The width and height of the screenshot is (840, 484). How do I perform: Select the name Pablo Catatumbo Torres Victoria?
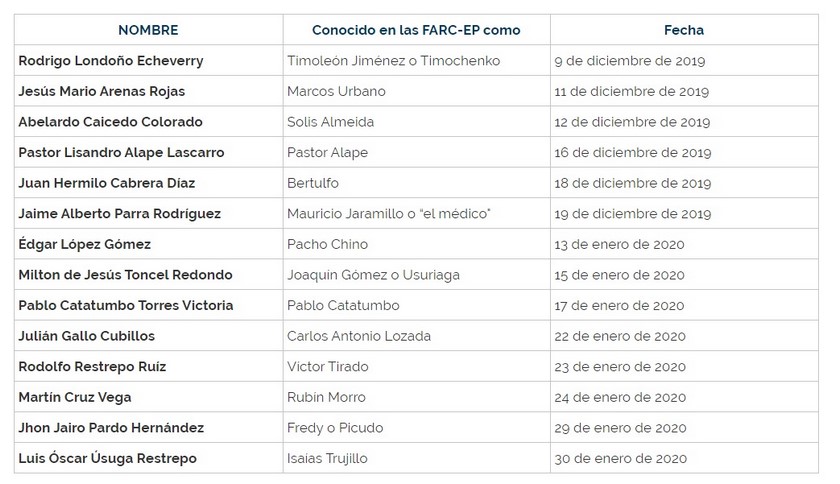126,306
